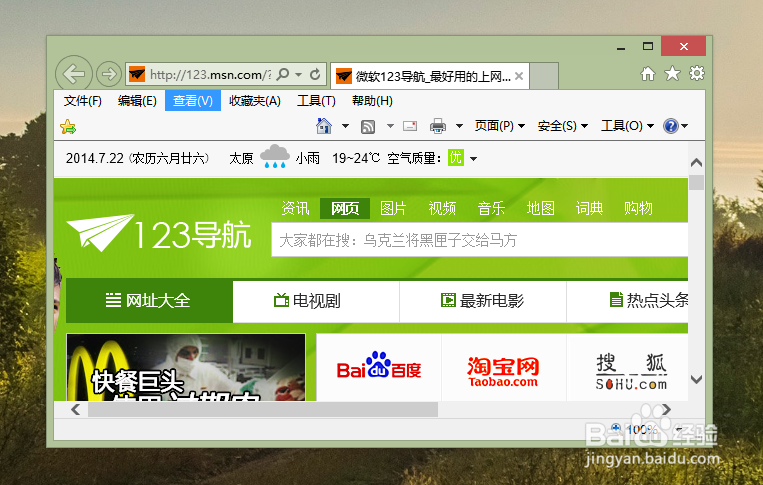This screenshot has height=485, width=763.
Task: Open Favorites star at window top right
Action: 672,74
